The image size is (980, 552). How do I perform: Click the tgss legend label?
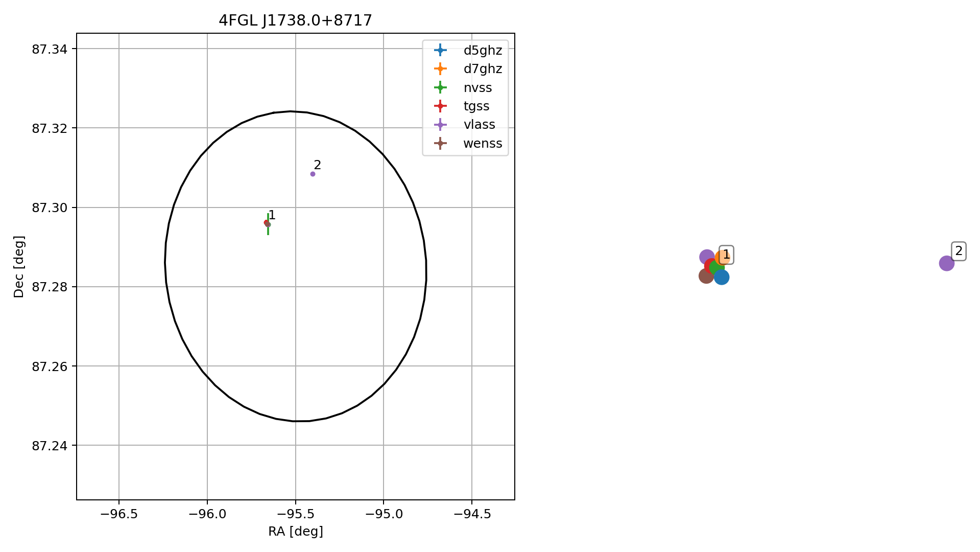point(476,106)
